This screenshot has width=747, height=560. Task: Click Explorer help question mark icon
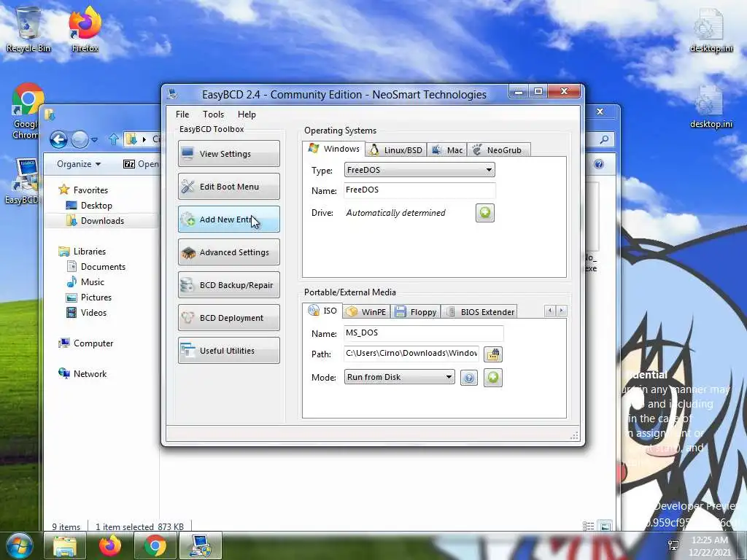click(x=599, y=164)
